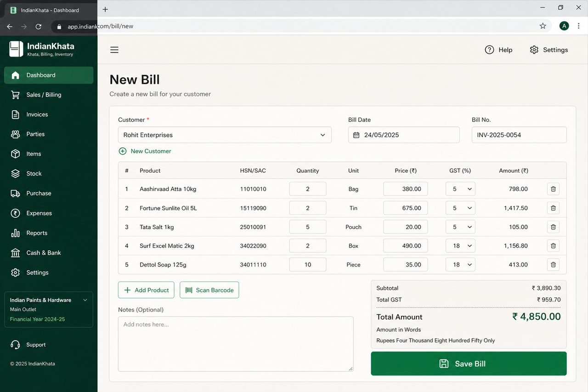This screenshot has width=588, height=392.
Task: Delete the Fortune Sunlite Oil 5L row
Action: [x=553, y=208]
